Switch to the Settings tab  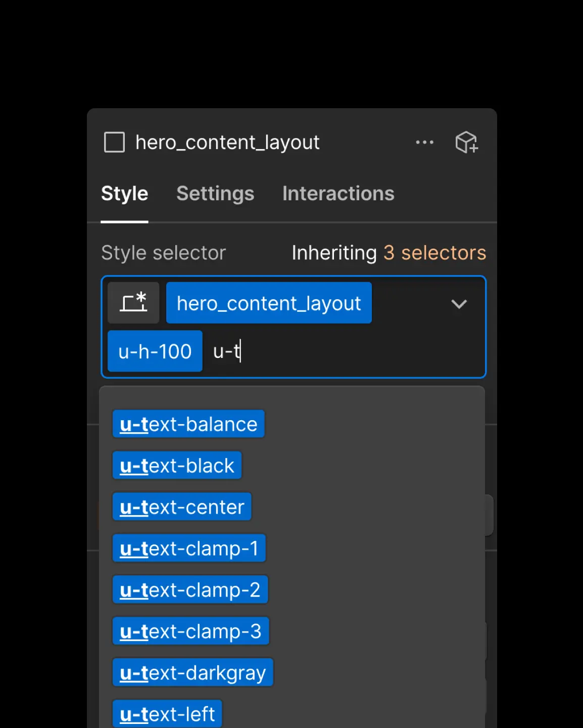(215, 194)
